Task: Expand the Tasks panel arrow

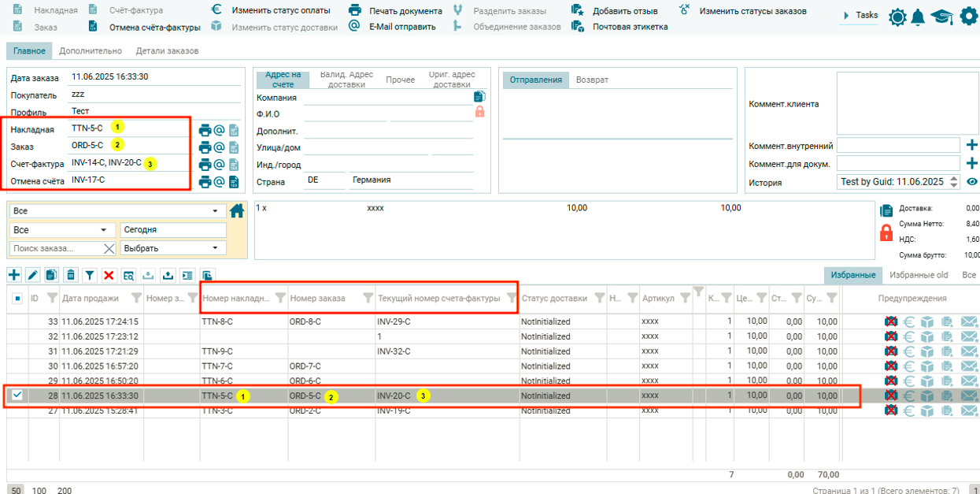Action: pos(846,16)
